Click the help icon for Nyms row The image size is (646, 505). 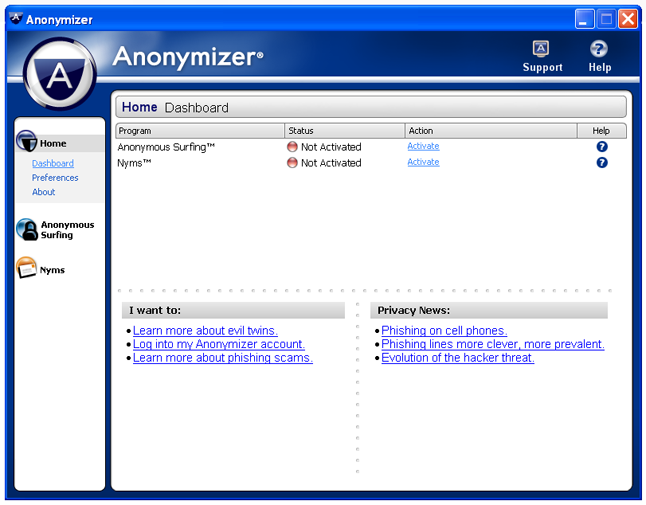click(x=602, y=163)
